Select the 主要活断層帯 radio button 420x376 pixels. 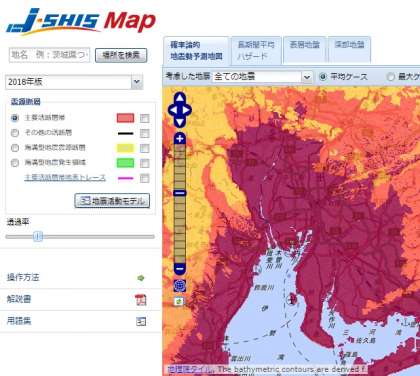click(15, 118)
